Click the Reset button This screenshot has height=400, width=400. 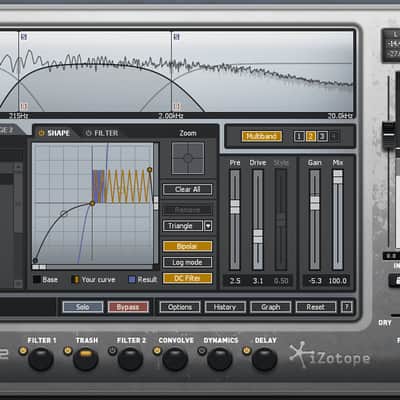(x=316, y=307)
